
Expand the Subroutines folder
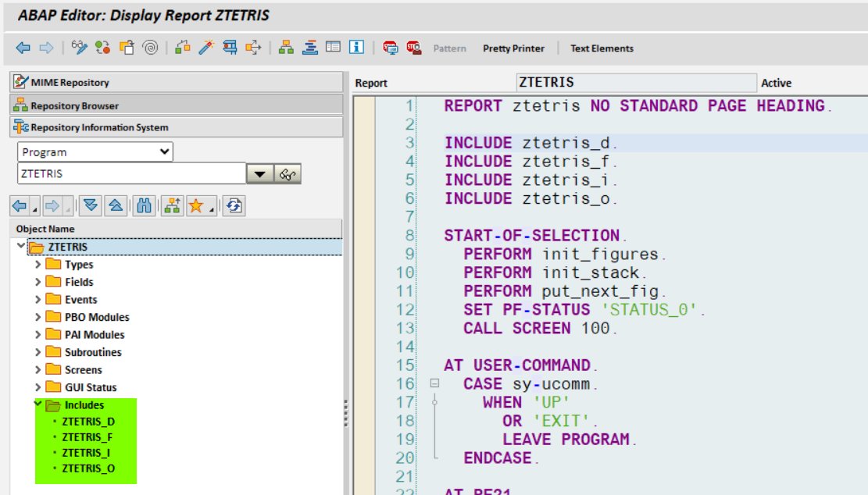click(x=38, y=352)
